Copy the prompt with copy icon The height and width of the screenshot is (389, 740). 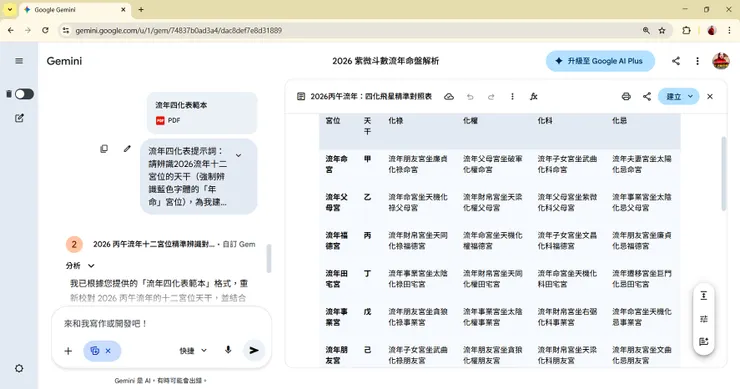[104, 149]
